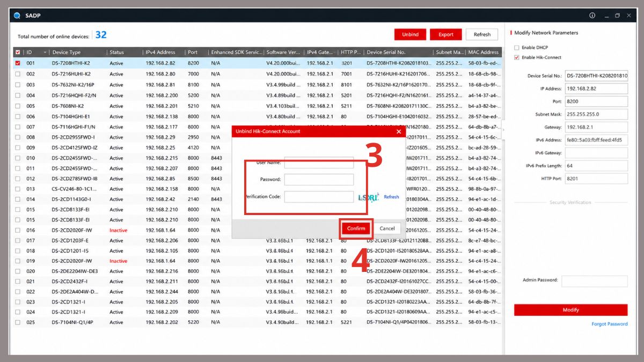The image size is (644, 362).
Task: Click the online device count 32
Action: point(101,35)
